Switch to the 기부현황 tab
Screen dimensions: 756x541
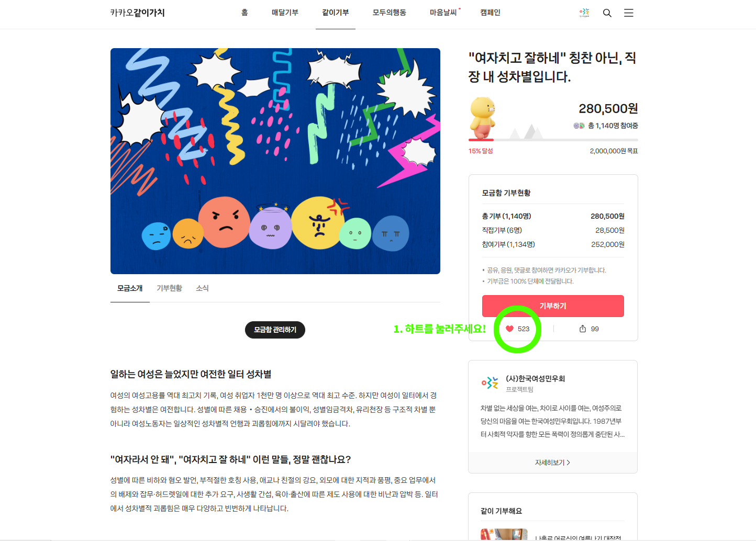click(x=169, y=288)
